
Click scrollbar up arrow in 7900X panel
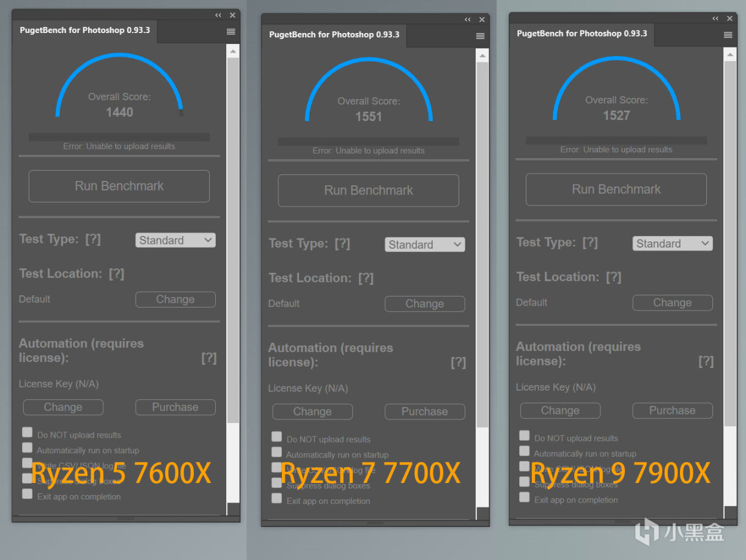coord(730,54)
